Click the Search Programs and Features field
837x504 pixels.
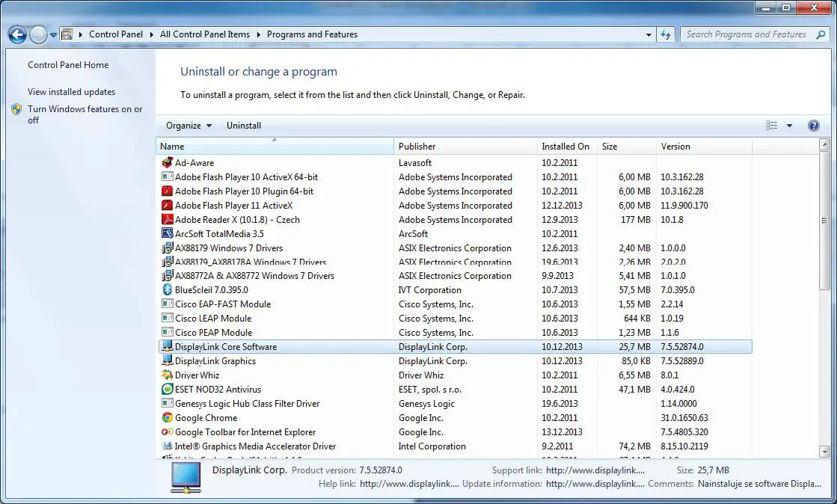(746, 34)
